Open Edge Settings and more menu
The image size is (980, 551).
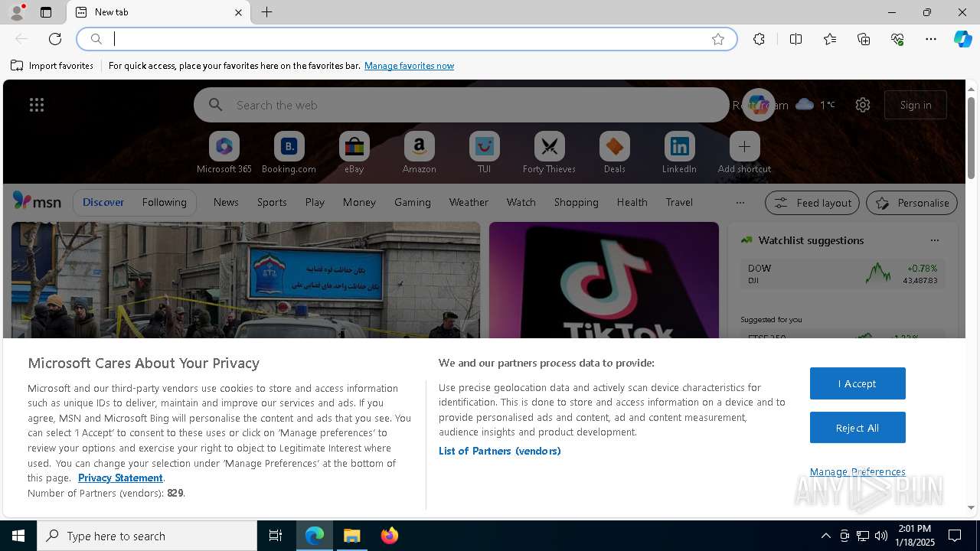[x=931, y=39]
